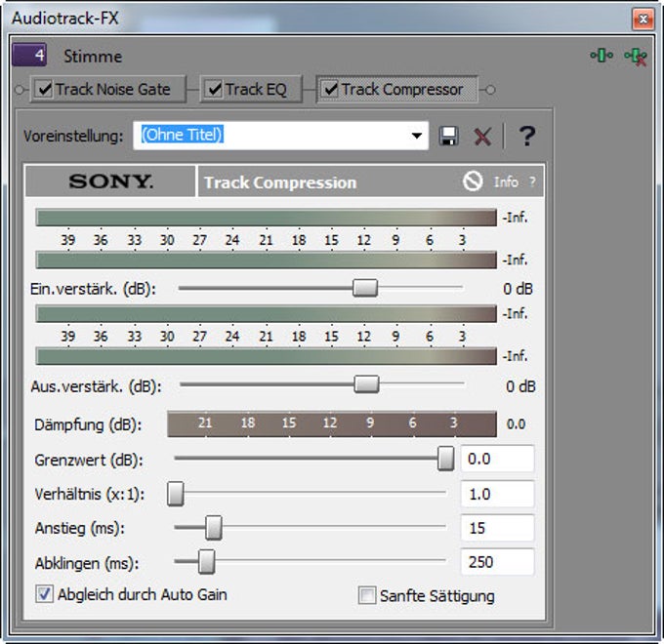Click the Grenzwert slider handle
Screen dimensions: 664x644
tap(445, 459)
